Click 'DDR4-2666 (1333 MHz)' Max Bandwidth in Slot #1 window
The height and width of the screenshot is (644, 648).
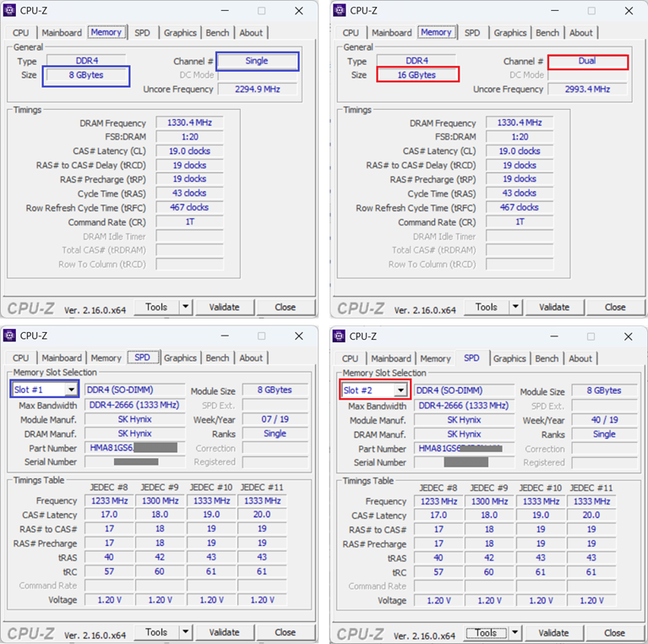(x=134, y=405)
